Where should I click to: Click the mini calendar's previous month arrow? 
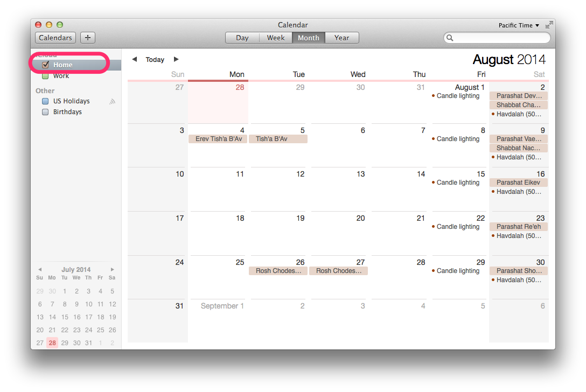click(x=40, y=270)
